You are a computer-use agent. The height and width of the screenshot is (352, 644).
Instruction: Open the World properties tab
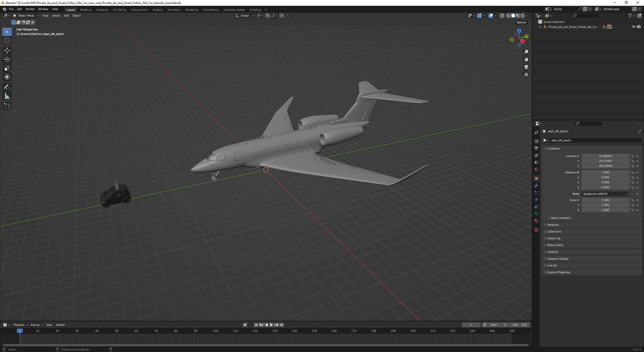pyautogui.click(x=536, y=169)
